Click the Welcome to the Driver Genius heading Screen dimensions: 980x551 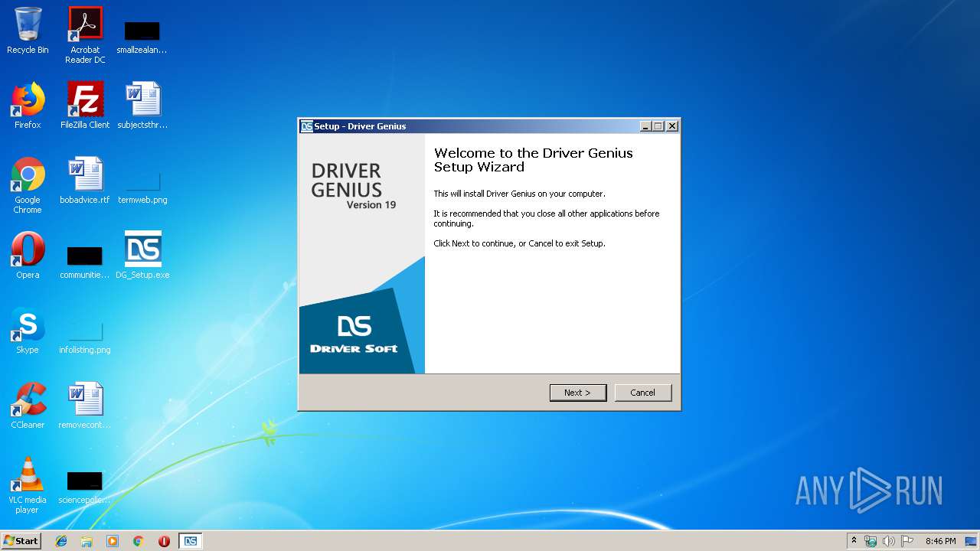tap(534, 160)
